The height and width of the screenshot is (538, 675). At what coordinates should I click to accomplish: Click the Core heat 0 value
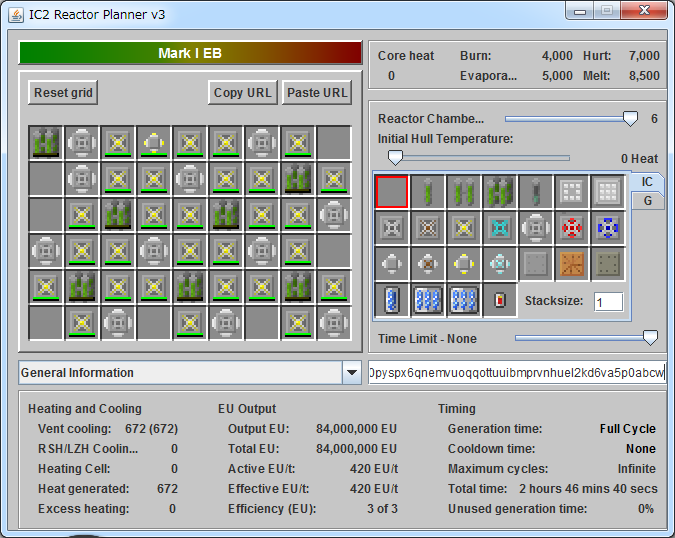click(x=391, y=76)
